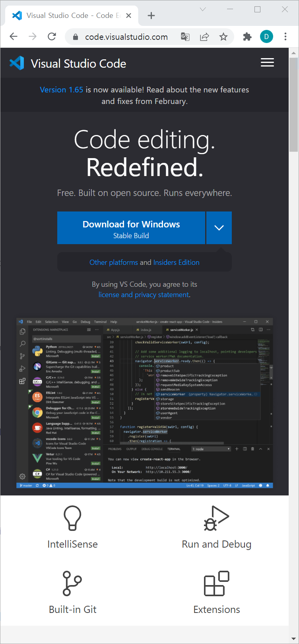Click the Extensions label

point(217,610)
